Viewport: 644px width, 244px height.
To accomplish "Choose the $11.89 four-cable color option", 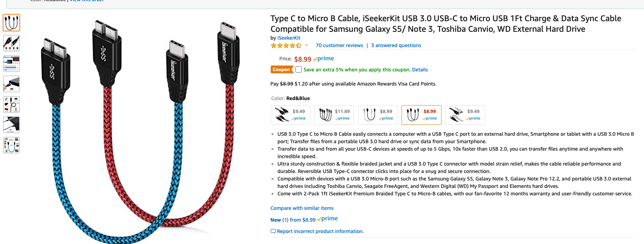I will coord(334,115).
